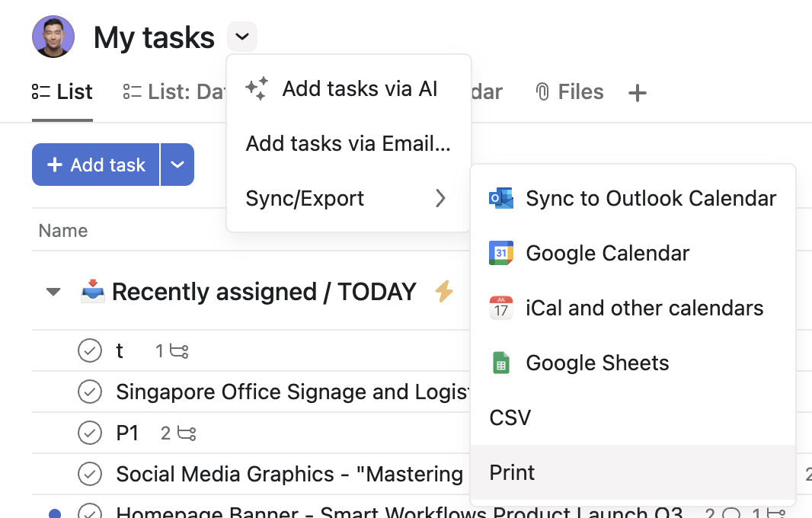Add a new view with plus icon

[x=637, y=93]
